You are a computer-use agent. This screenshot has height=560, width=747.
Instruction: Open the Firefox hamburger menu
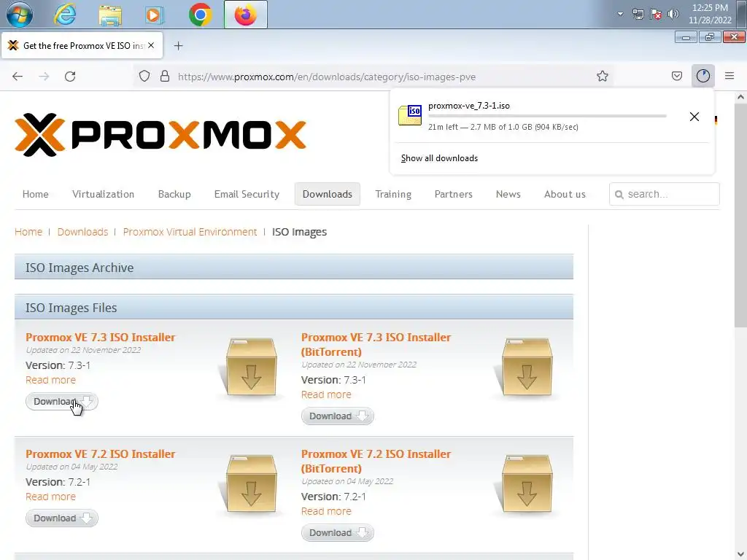coord(729,76)
